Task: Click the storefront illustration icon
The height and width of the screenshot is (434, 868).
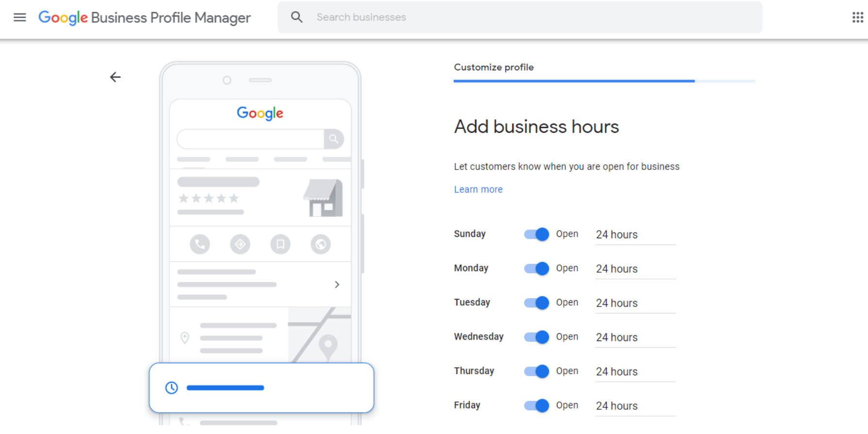Action: 323,198
